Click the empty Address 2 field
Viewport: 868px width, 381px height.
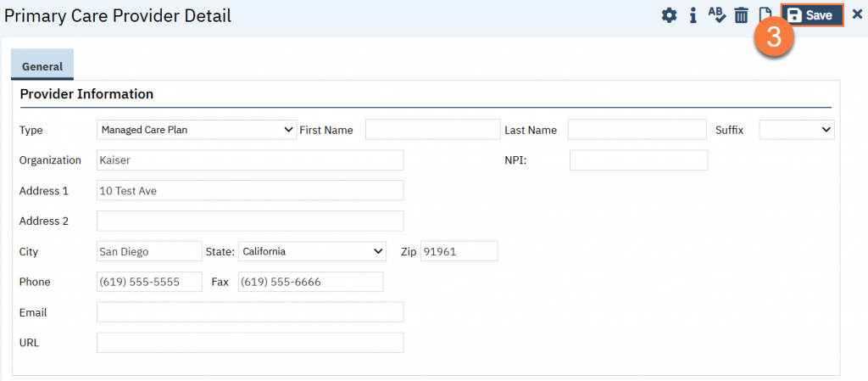(x=250, y=221)
